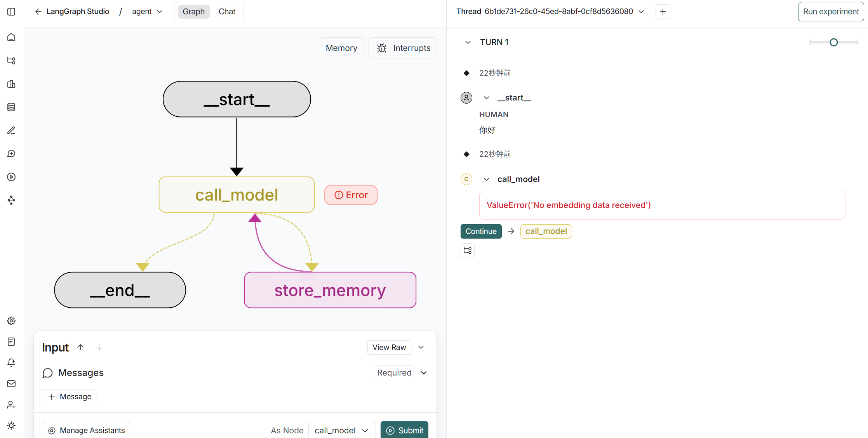The width and height of the screenshot is (868, 438).
Task: Click the play circle sidebar icon
Action: 11,177
